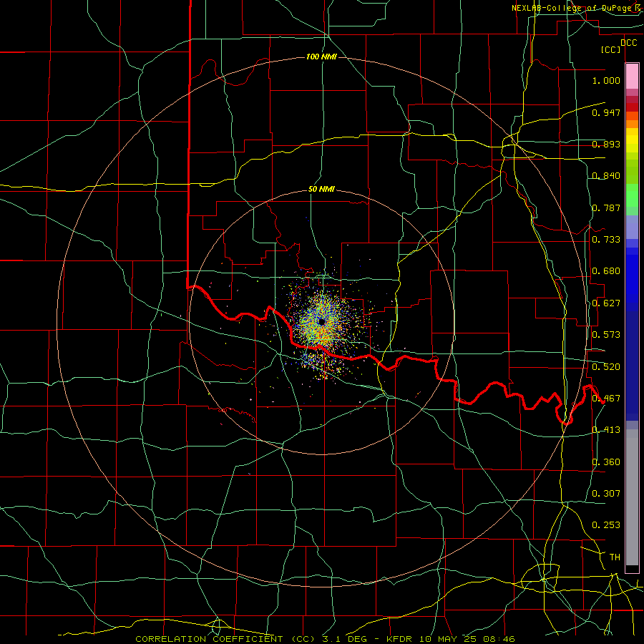Select the 0.733 scale value
The height and width of the screenshot is (644, 644).
click(606, 240)
